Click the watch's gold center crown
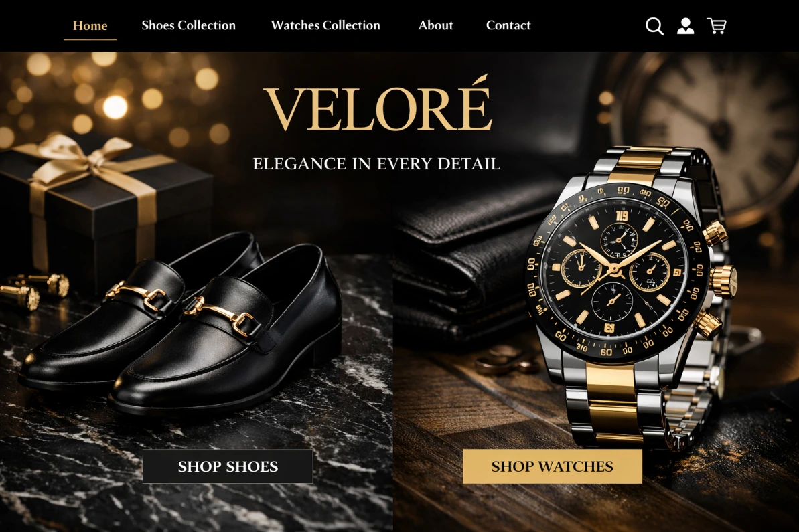This screenshot has height=532, width=799. point(724,280)
